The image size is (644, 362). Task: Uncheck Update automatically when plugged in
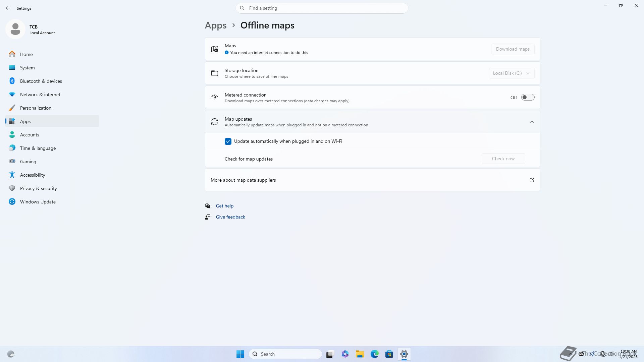[228, 141]
